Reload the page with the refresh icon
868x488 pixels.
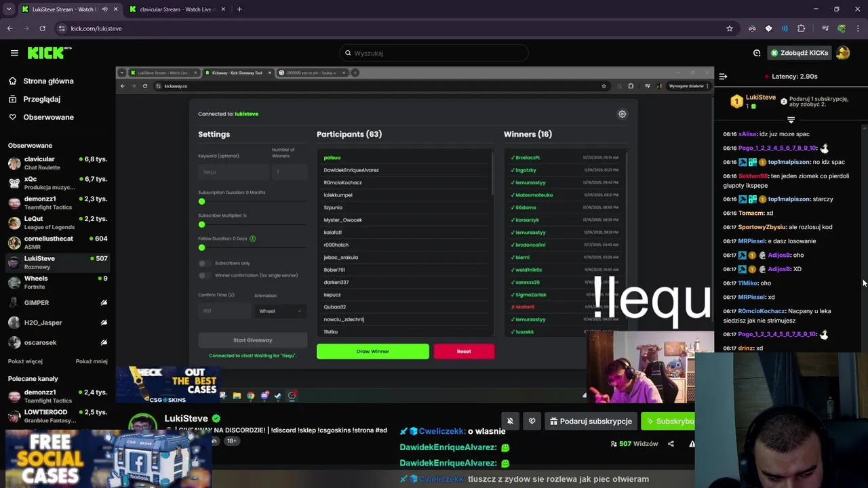(x=42, y=28)
